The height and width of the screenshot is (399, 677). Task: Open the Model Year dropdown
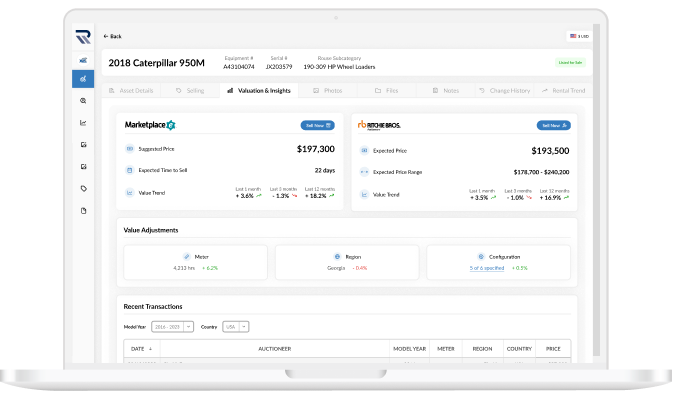[172, 327]
